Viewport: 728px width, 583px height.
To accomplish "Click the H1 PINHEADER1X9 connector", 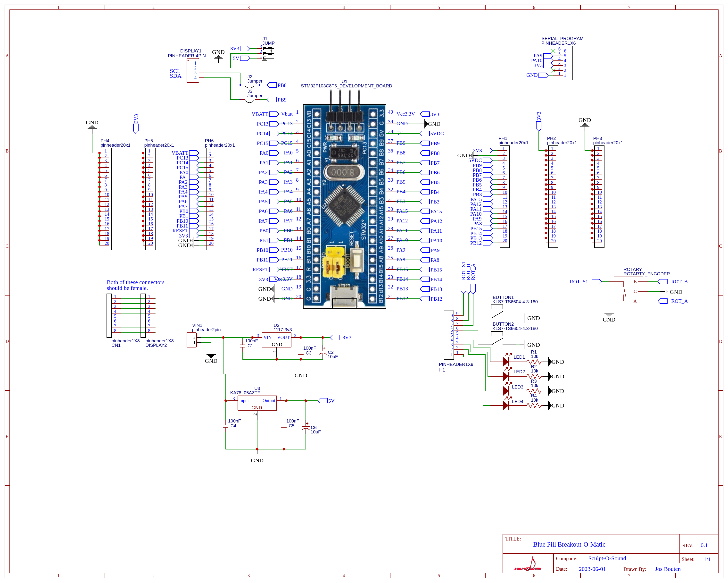I will 449,335.
